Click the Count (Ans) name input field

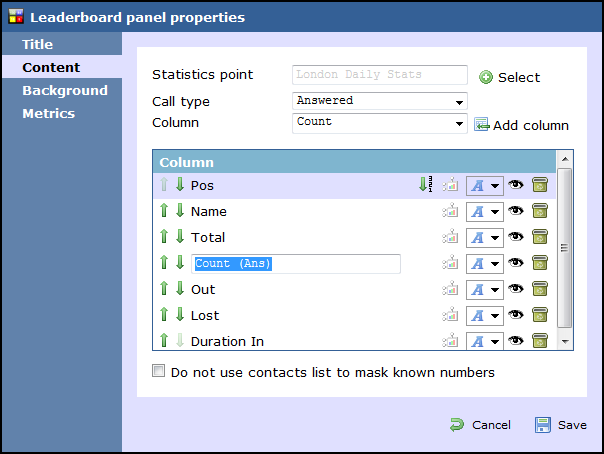pos(296,264)
